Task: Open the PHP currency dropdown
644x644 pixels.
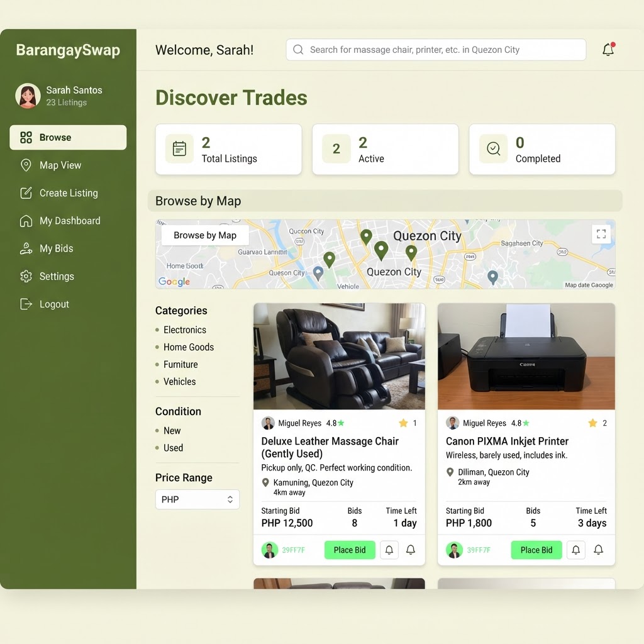Action: tap(197, 499)
